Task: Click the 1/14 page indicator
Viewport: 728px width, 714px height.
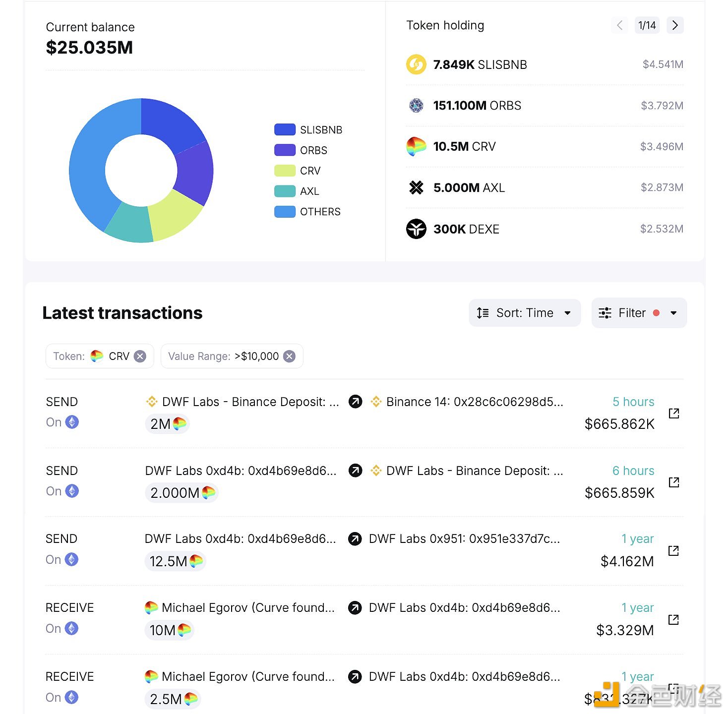Action: [x=647, y=25]
